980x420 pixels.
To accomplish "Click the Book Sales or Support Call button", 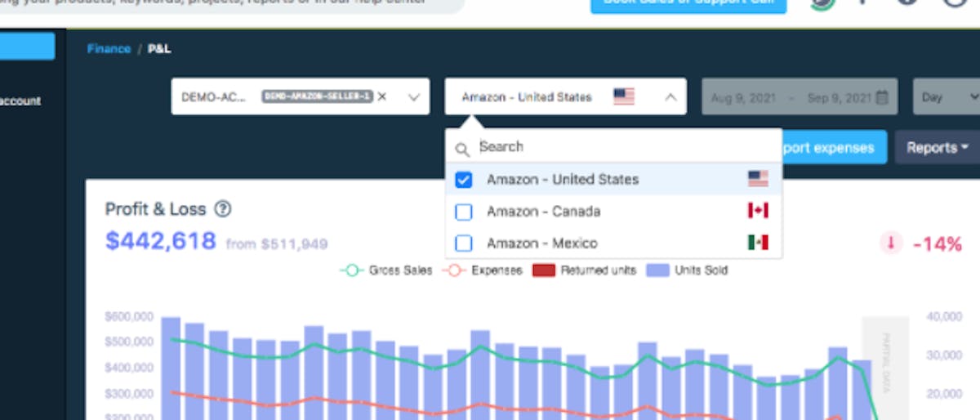I will coord(688,3).
